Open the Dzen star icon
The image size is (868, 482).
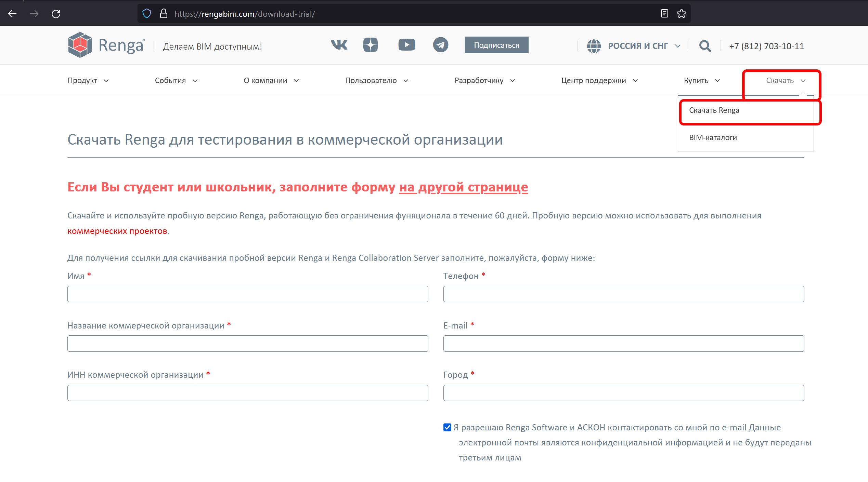(x=371, y=45)
